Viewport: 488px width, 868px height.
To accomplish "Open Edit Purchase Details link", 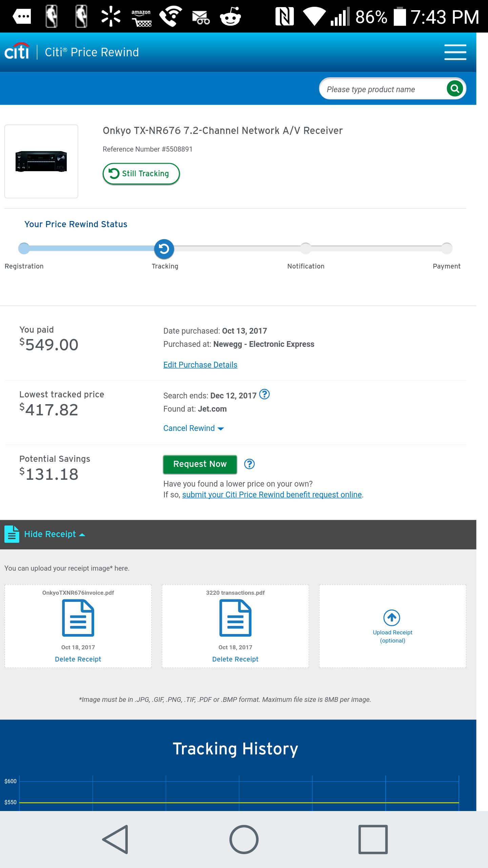I will [x=200, y=365].
